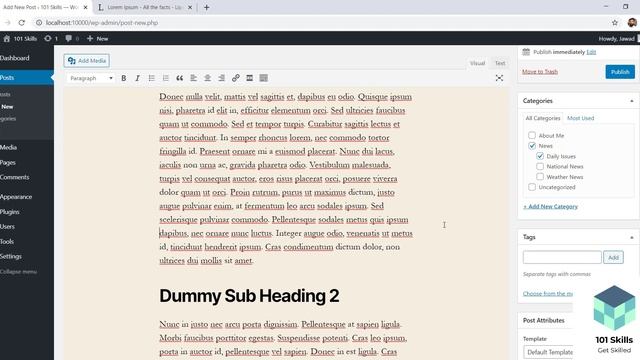Screen dimensions: 640x360
Task: Click the + New admin bar item
Action: point(98,38)
